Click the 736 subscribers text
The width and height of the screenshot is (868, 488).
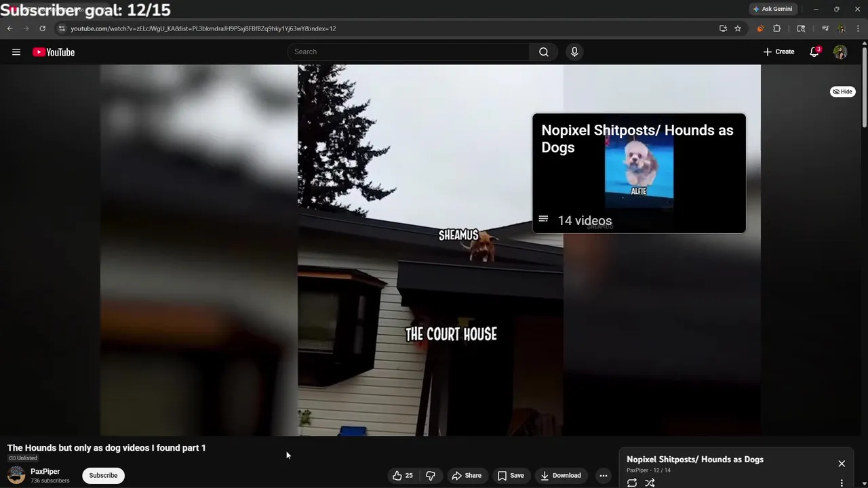click(50, 481)
